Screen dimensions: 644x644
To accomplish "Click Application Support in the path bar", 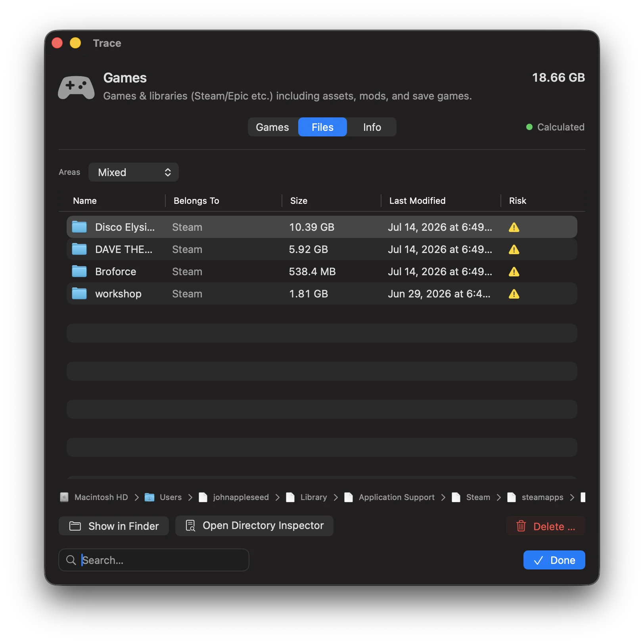I will tap(397, 497).
